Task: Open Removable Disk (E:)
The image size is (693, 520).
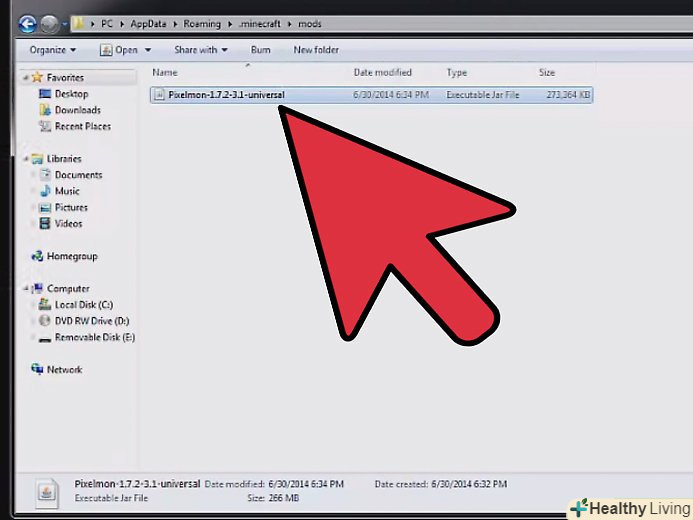Action: pyautogui.click(x=95, y=338)
